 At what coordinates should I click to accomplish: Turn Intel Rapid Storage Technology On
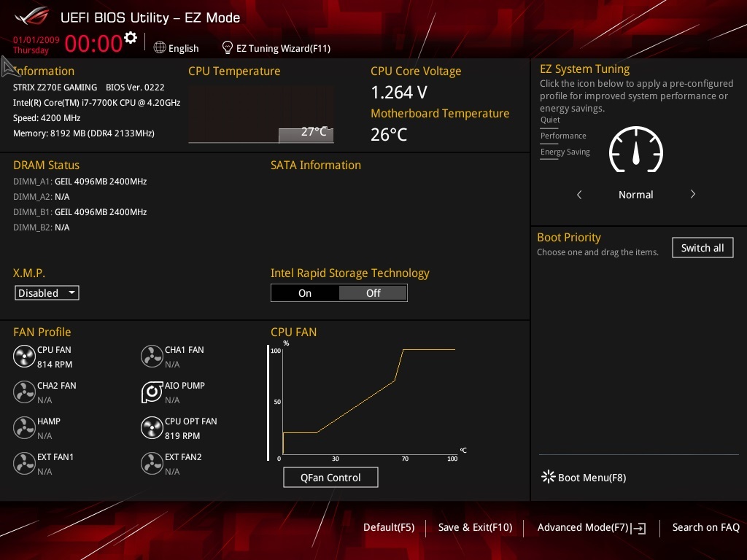pyautogui.click(x=305, y=293)
